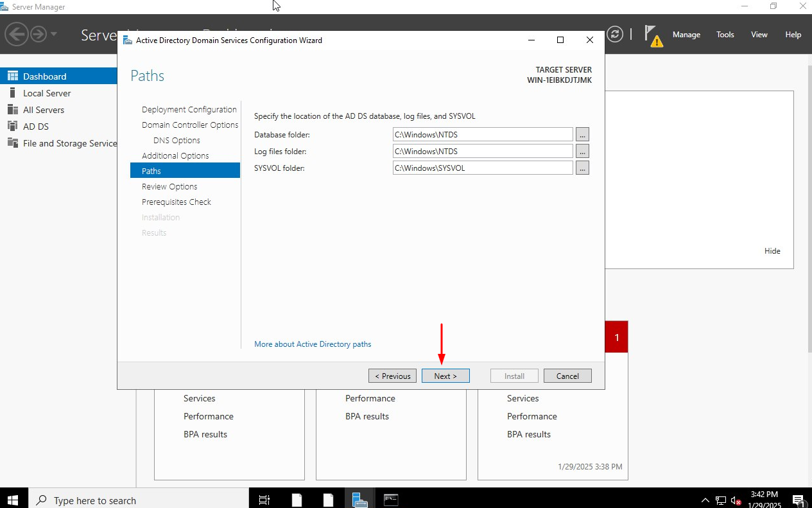
Task: Click the red alert count badge
Action: pyautogui.click(x=616, y=337)
